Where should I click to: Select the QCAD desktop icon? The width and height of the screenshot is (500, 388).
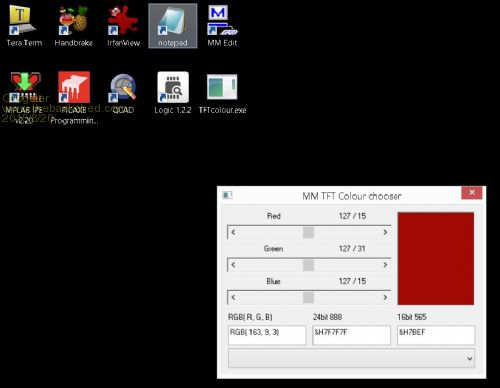click(123, 94)
